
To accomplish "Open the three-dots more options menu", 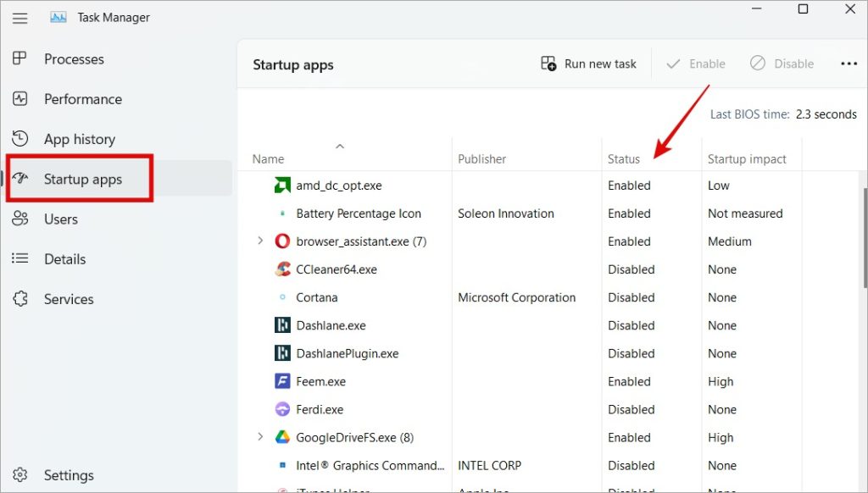I will click(x=849, y=64).
